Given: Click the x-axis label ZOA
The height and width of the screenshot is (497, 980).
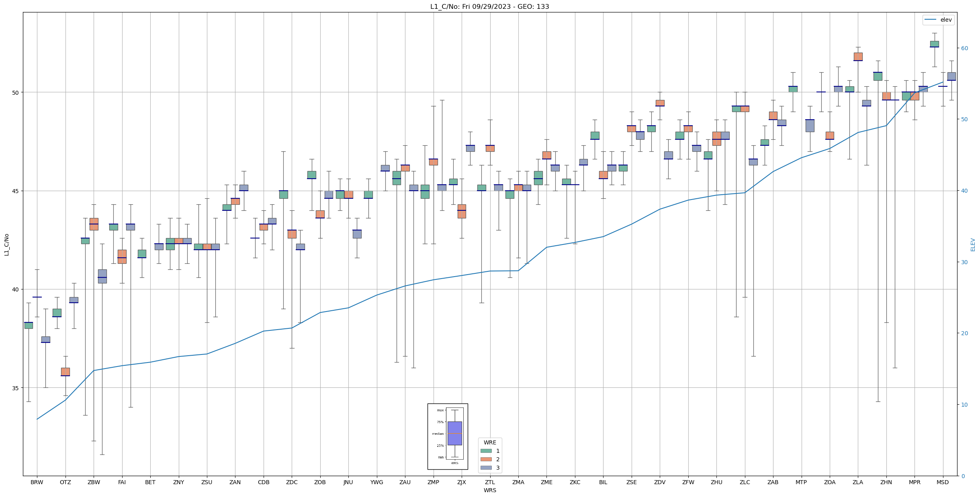Looking at the screenshot, I should point(830,482).
